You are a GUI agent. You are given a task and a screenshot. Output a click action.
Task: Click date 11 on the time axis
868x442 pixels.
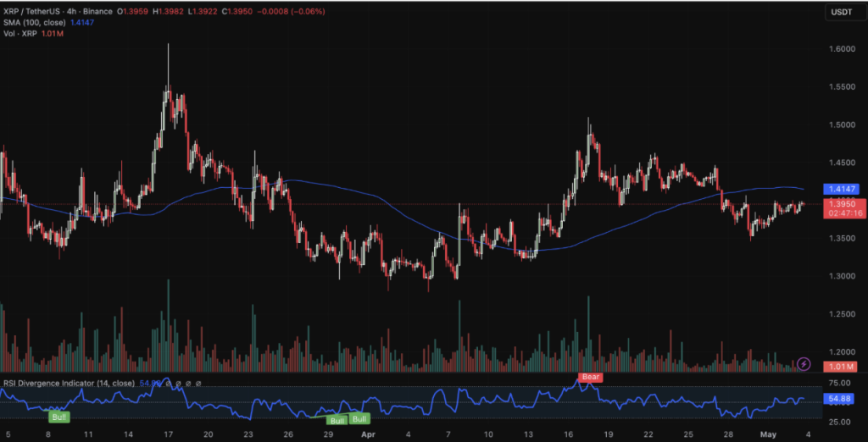(87, 434)
